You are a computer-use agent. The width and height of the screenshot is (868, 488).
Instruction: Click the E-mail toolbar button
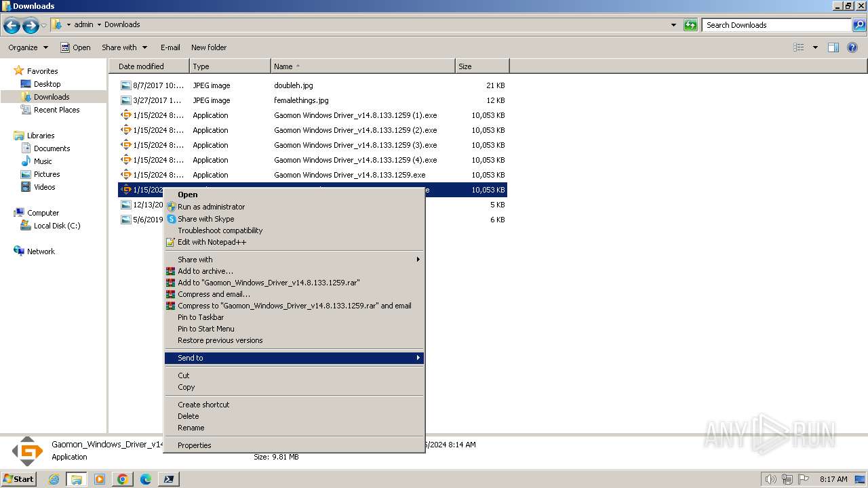170,47
